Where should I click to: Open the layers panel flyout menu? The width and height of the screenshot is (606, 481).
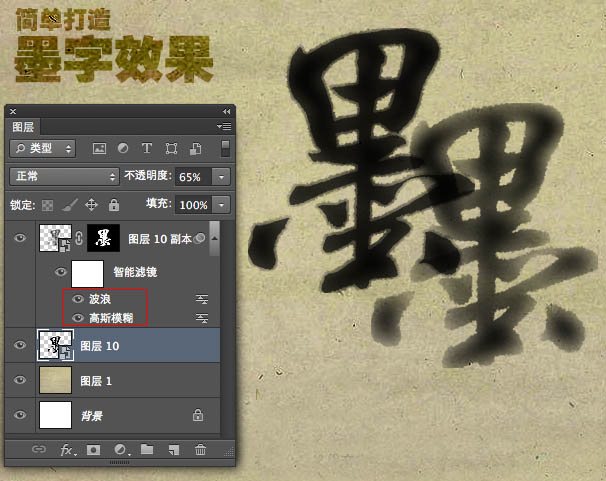pyautogui.click(x=224, y=127)
